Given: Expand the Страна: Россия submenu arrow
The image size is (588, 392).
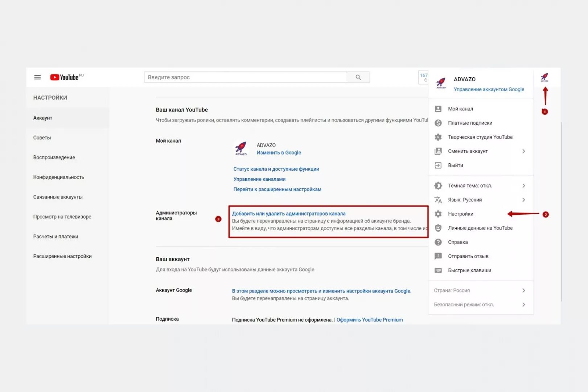Looking at the screenshot, I should (523, 291).
